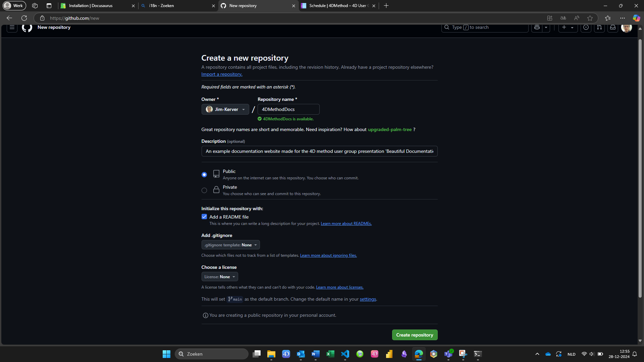The height and width of the screenshot is (362, 644).
Task: Open GitHub Copilot icon in header
Action: [537, 27]
